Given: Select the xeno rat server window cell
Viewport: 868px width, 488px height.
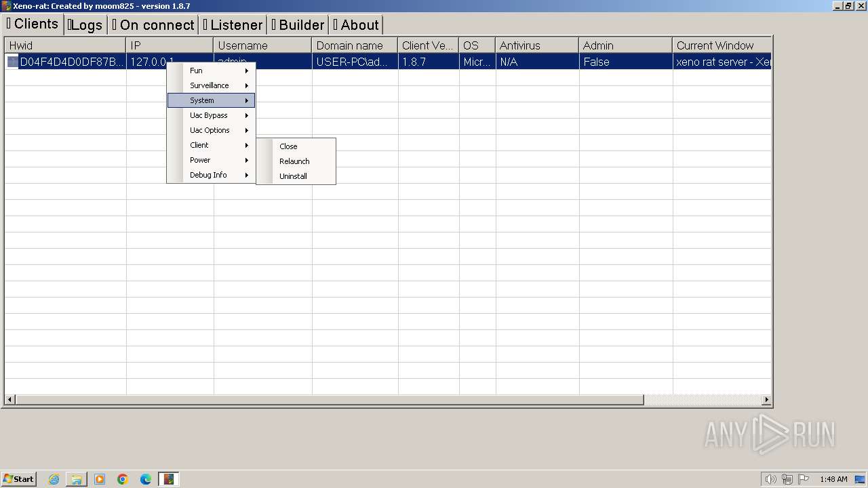Looking at the screenshot, I should [x=722, y=62].
